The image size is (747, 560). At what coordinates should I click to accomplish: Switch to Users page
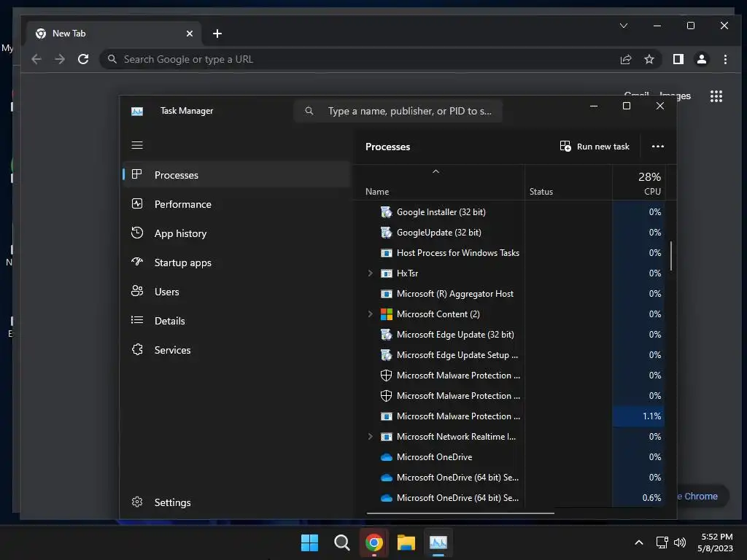tap(237, 292)
